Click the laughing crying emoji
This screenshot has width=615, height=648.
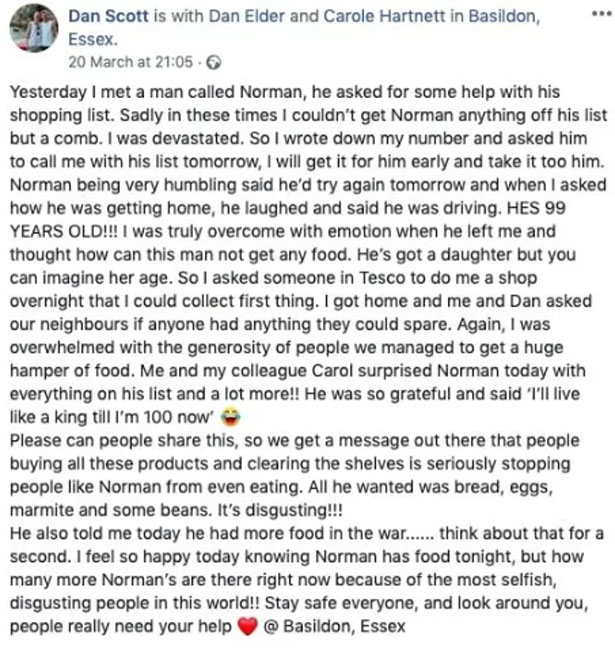[231, 417]
